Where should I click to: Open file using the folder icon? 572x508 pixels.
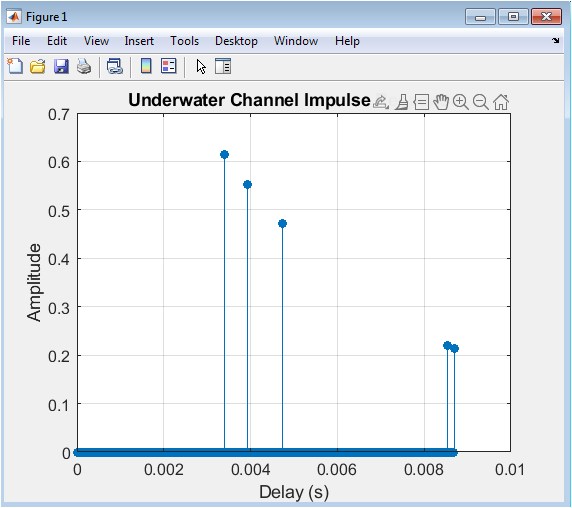point(38,66)
